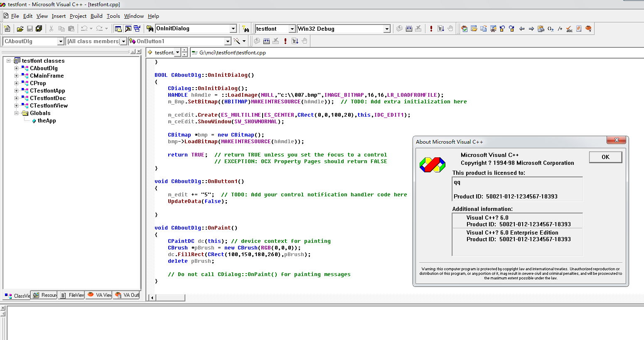Select the CProp class in the tree
This screenshot has width=644, height=340.
click(x=38, y=83)
